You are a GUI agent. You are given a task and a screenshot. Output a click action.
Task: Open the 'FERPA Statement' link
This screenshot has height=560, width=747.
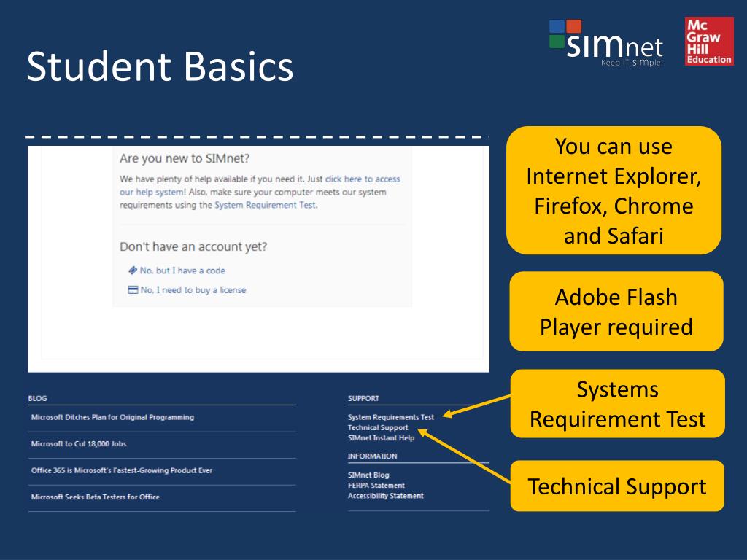[x=376, y=486]
